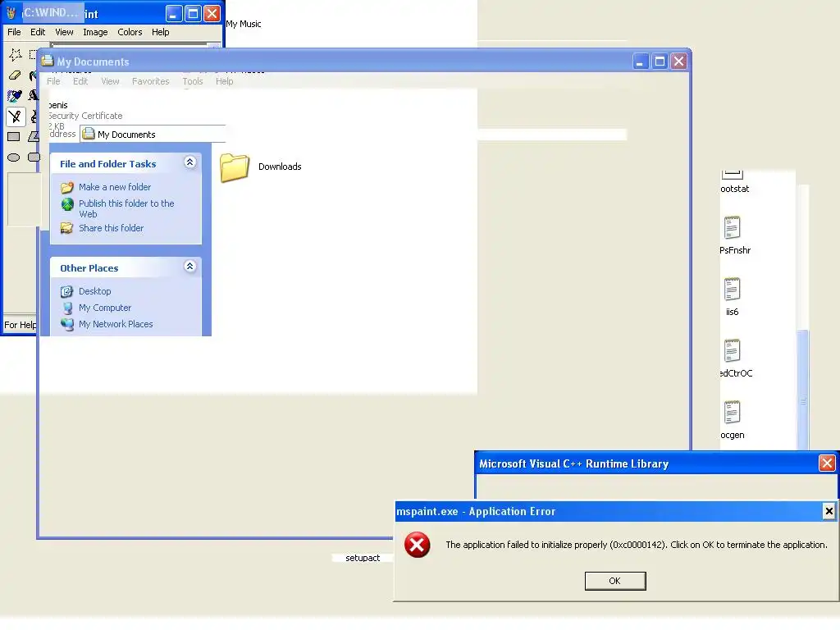Click the Other Places panel heading

click(x=89, y=268)
